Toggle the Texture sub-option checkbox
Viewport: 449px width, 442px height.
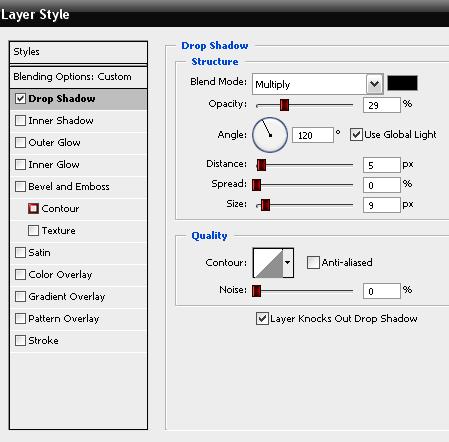click(x=33, y=231)
